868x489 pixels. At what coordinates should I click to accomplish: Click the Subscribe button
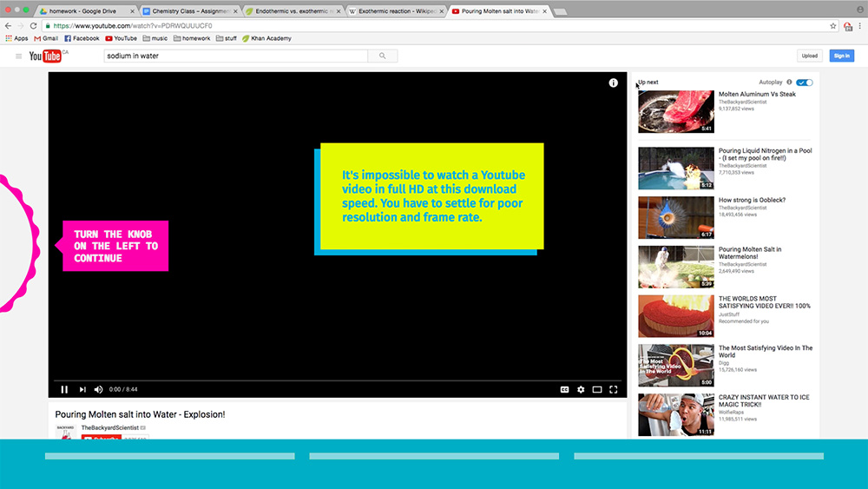pos(102,438)
